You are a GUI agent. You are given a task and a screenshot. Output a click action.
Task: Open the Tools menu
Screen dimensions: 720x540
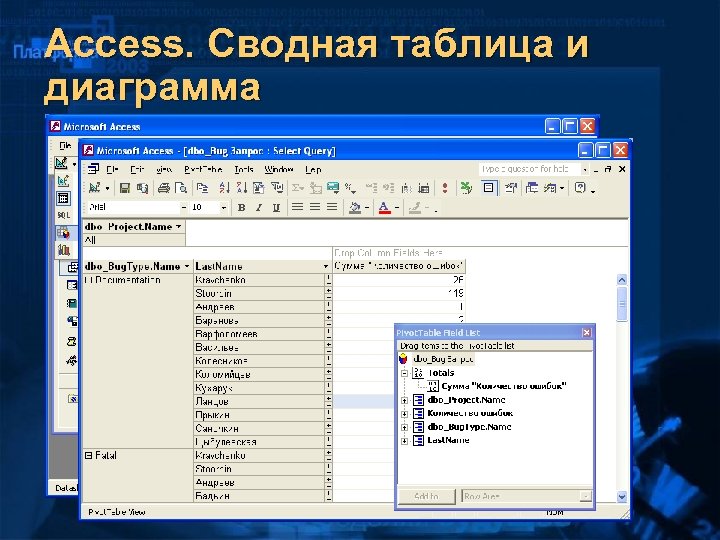tap(244, 170)
